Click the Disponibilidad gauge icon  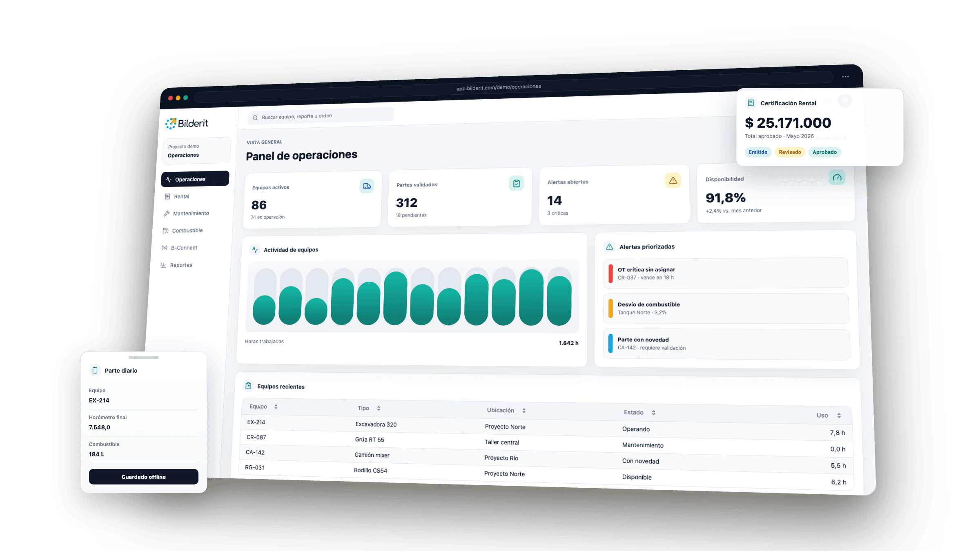point(837,178)
